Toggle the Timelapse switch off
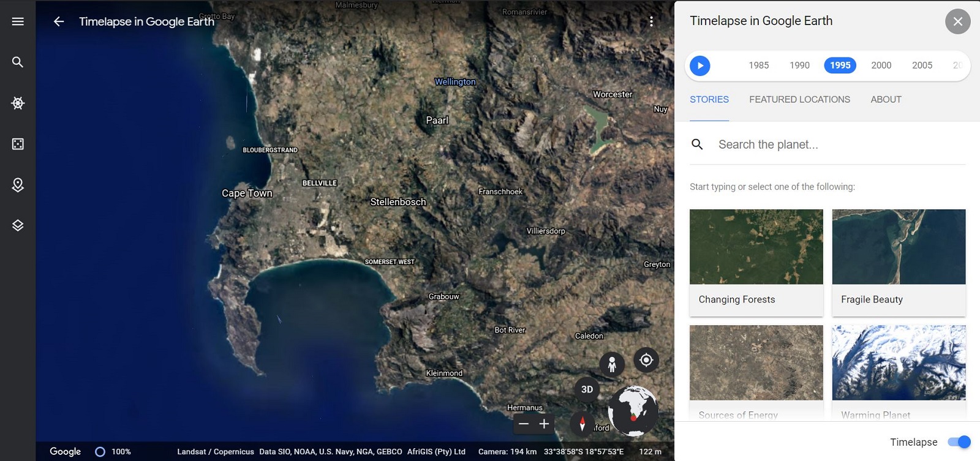Image resolution: width=980 pixels, height=461 pixels. pos(959,442)
